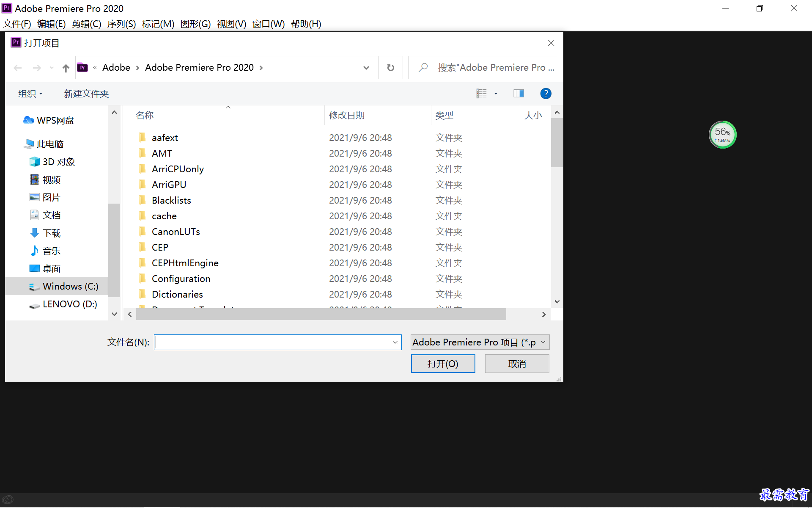Sort by 名称 column header
Image resolution: width=812 pixels, height=508 pixels.
[x=144, y=115]
